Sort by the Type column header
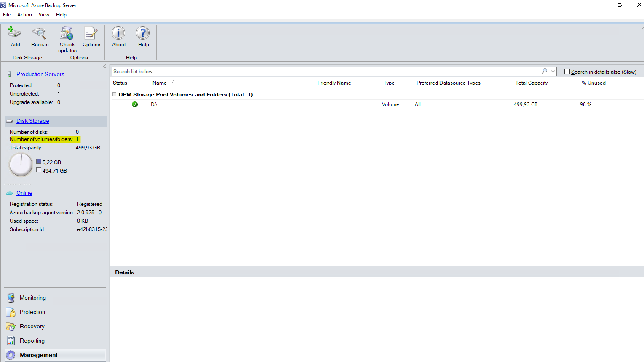Image resolution: width=644 pixels, height=362 pixels. [x=389, y=83]
